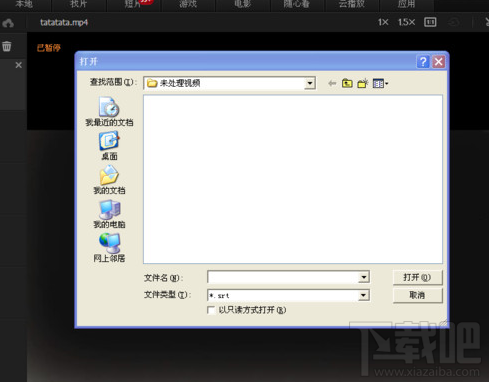The image size is (489, 382).
Task: Click the Cancel button in the dialog
Action: [x=418, y=295]
